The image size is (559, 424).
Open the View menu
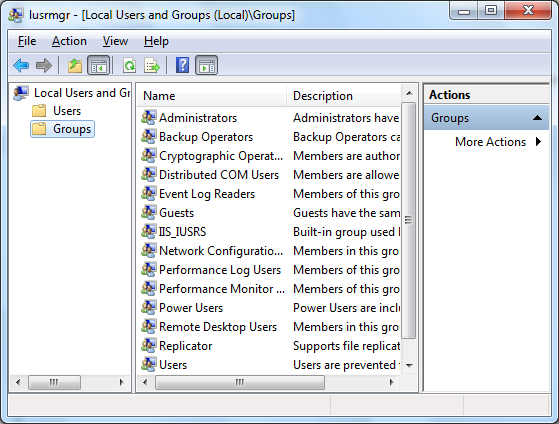point(115,41)
